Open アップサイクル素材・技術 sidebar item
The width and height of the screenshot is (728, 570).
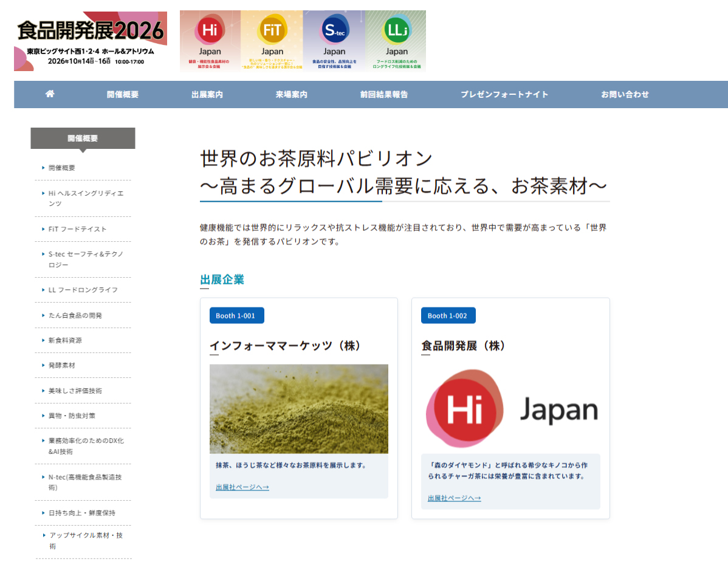[x=85, y=540]
